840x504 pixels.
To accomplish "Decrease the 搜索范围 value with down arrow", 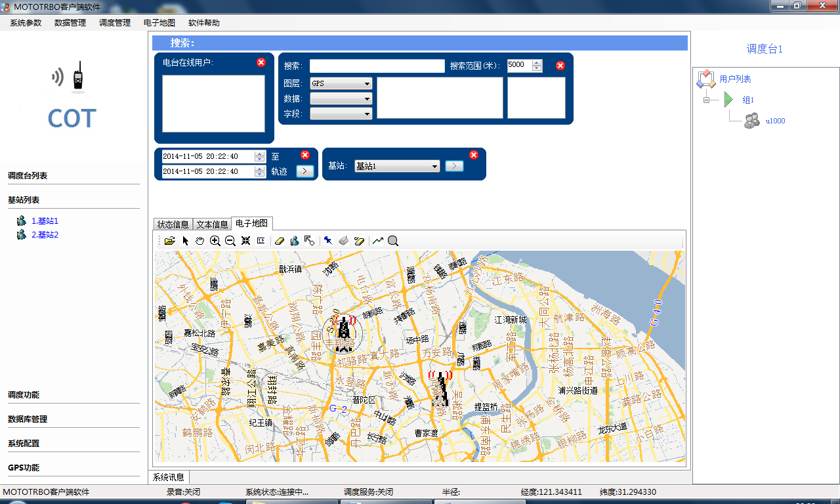I will pos(537,68).
